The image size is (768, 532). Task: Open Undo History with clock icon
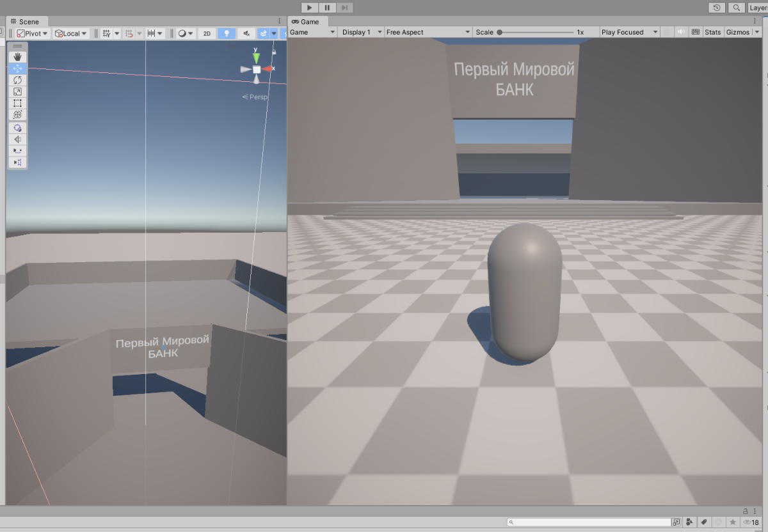(717, 8)
